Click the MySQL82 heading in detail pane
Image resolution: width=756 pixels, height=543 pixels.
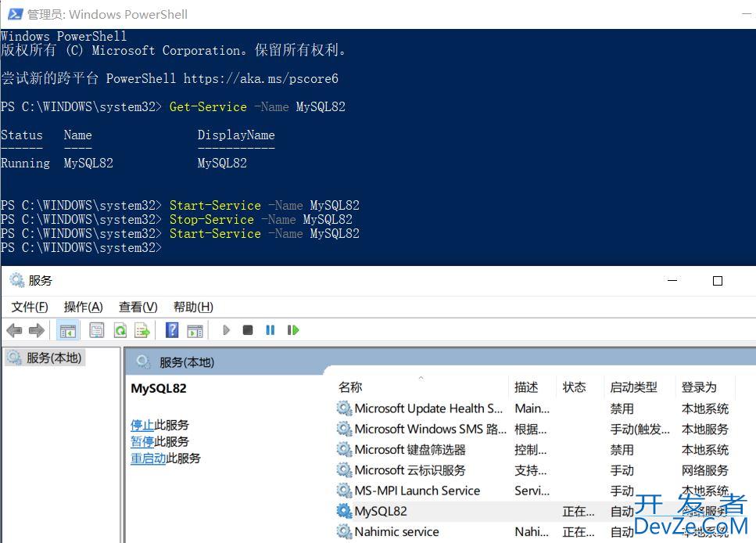[x=159, y=388]
